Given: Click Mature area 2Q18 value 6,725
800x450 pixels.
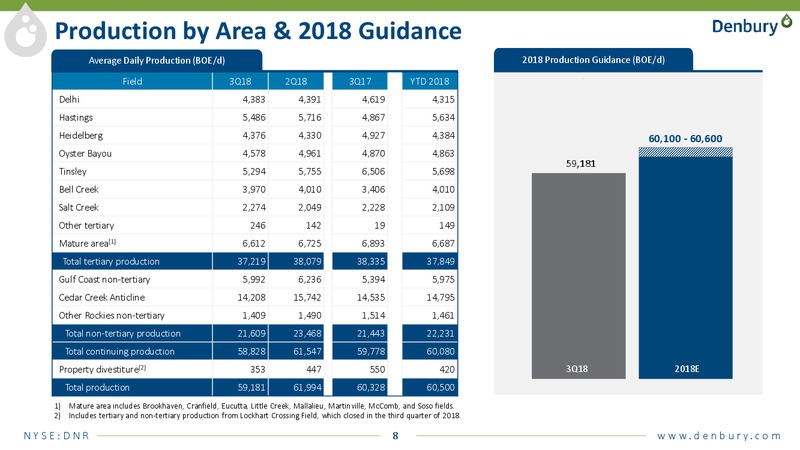Looking at the screenshot, I should (310, 243).
